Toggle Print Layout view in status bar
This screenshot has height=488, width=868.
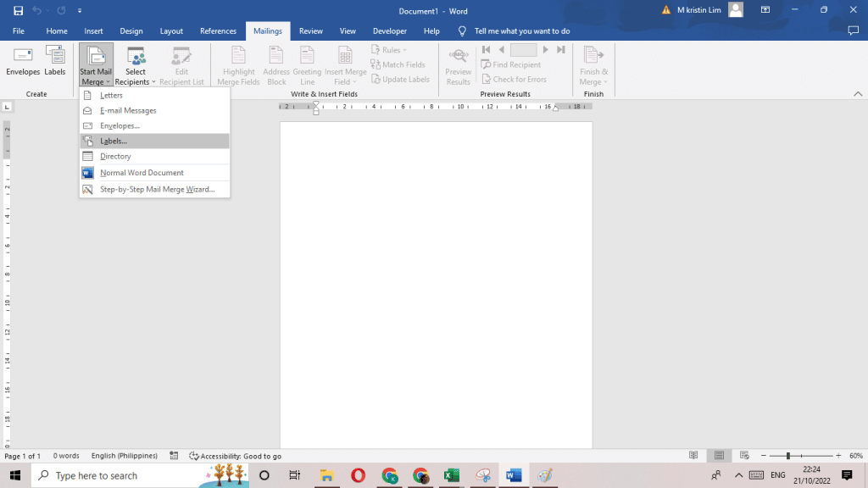point(719,455)
